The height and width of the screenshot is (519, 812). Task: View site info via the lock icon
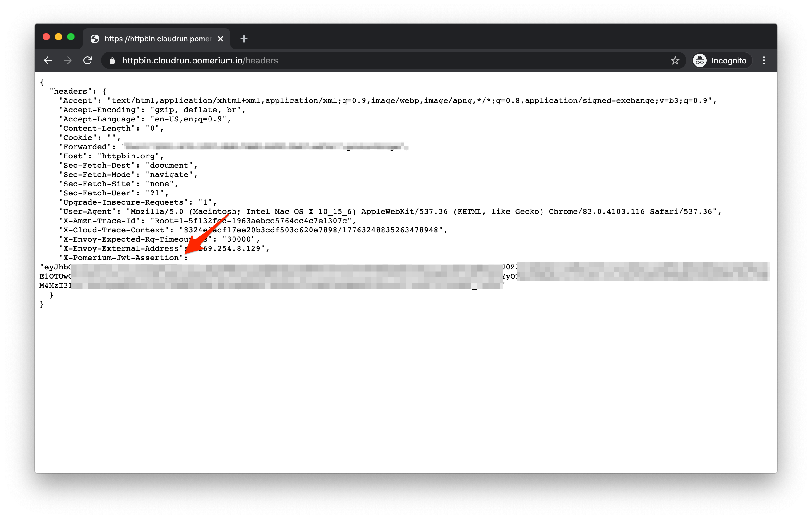(x=112, y=61)
